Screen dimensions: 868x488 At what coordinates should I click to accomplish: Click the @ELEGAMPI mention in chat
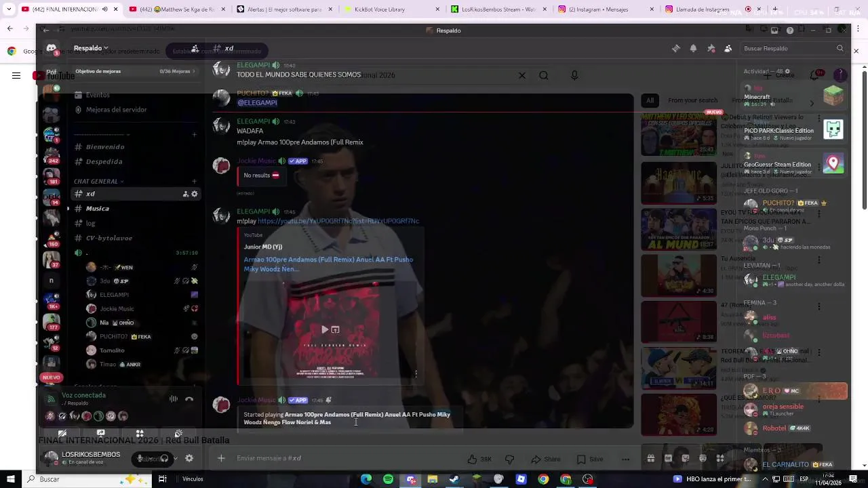tap(257, 102)
